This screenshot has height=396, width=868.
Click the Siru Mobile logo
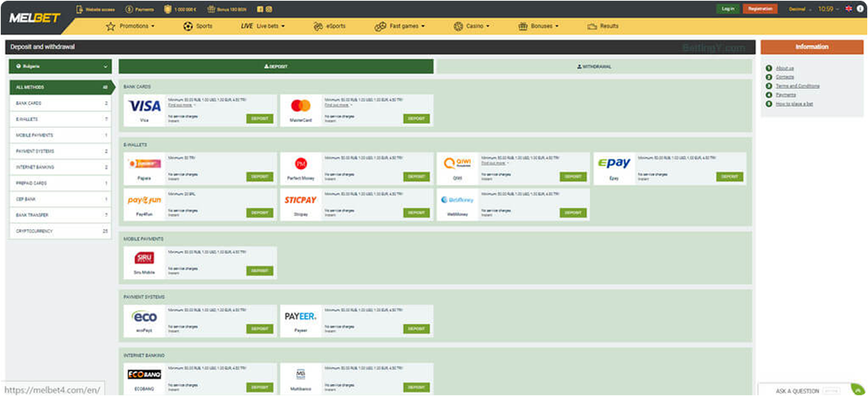(144, 258)
